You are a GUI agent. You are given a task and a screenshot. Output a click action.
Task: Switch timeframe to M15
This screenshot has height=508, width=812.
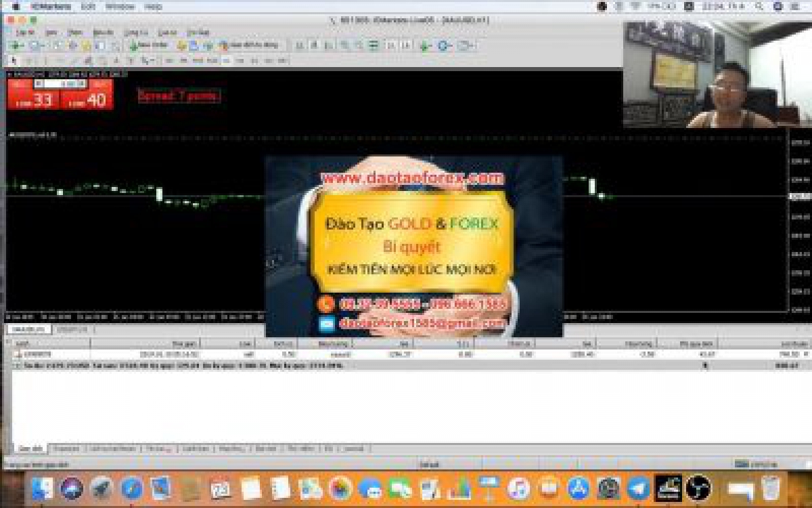(x=197, y=61)
